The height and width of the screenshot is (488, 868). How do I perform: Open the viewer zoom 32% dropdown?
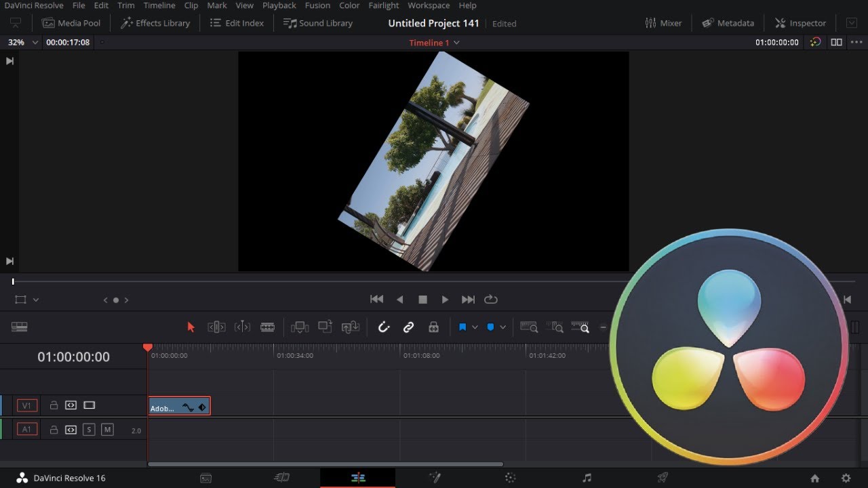23,42
